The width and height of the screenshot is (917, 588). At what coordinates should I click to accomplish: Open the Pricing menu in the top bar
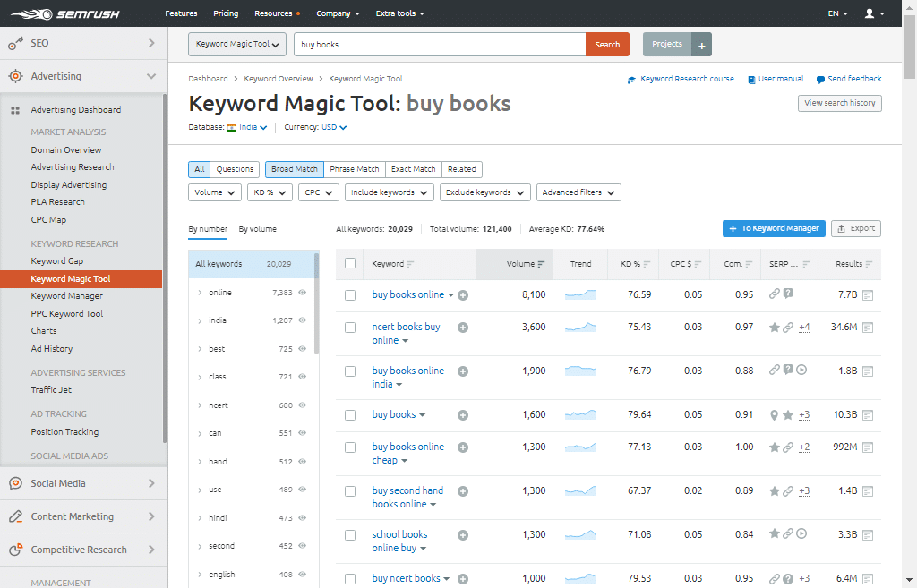coord(225,13)
